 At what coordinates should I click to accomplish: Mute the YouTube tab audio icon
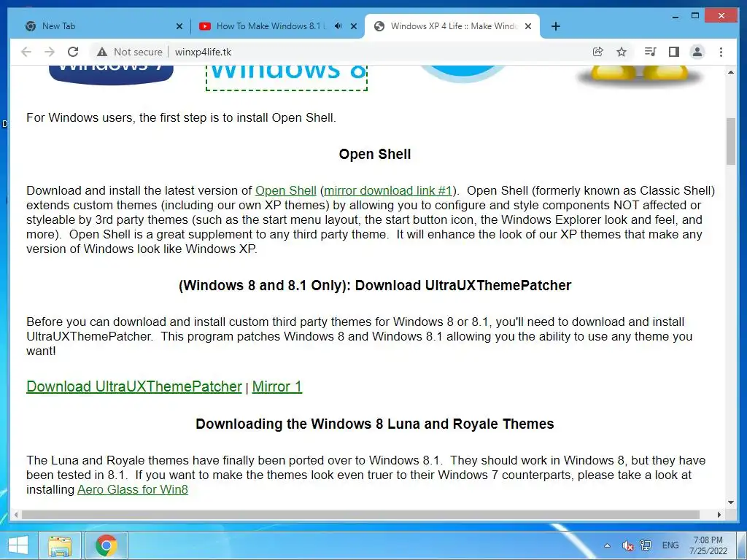click(x=338, y=26)
